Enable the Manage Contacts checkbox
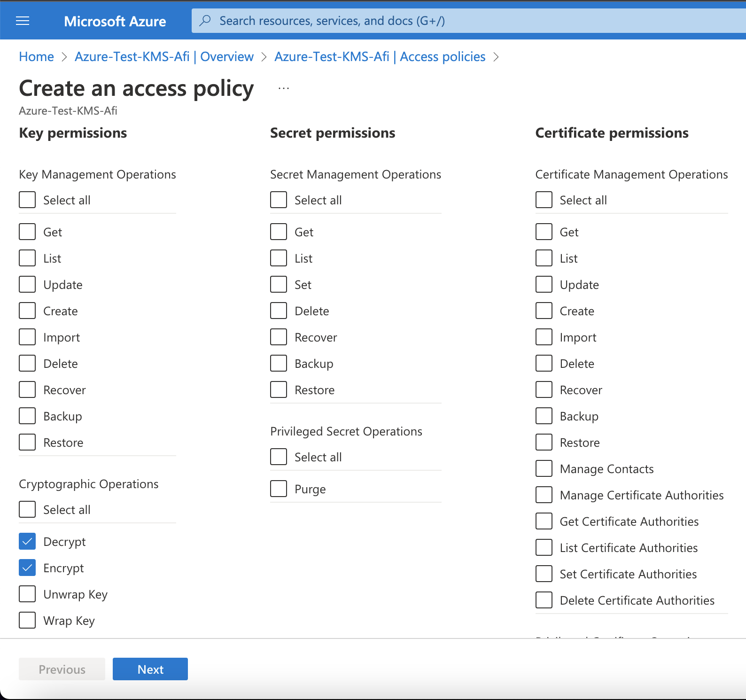The image size is (746, 700). [544, 468]
